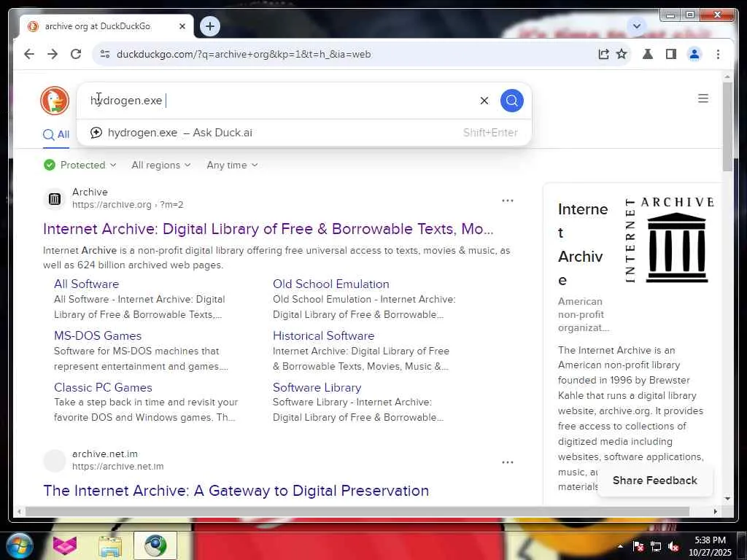Click into the hydrogen.exe search field
The width and height of the screenshot is (747, 560).
tap(281, 101)
